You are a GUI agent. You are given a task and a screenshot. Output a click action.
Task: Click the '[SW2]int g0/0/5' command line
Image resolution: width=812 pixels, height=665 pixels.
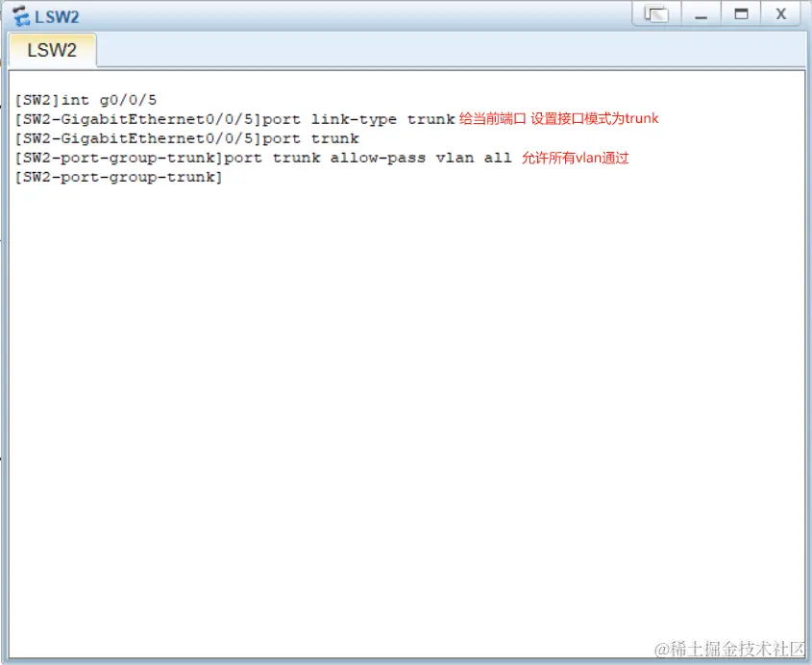86,100
